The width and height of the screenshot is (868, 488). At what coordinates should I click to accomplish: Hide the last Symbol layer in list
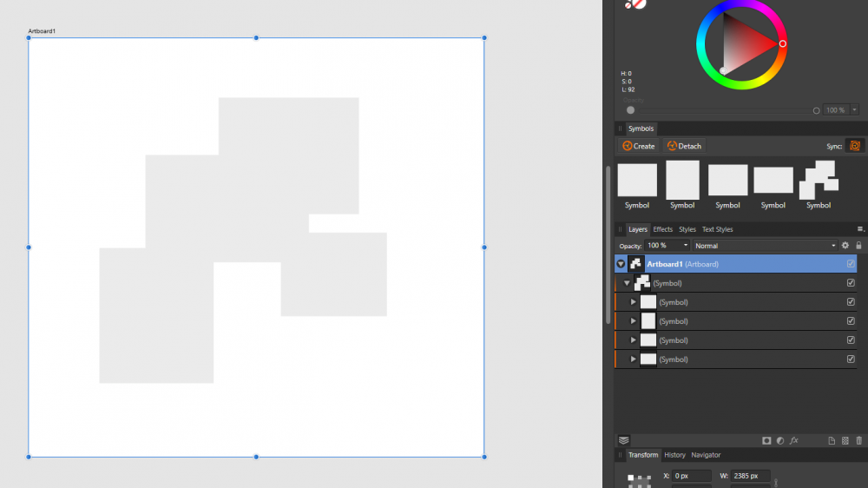point(851,359)
